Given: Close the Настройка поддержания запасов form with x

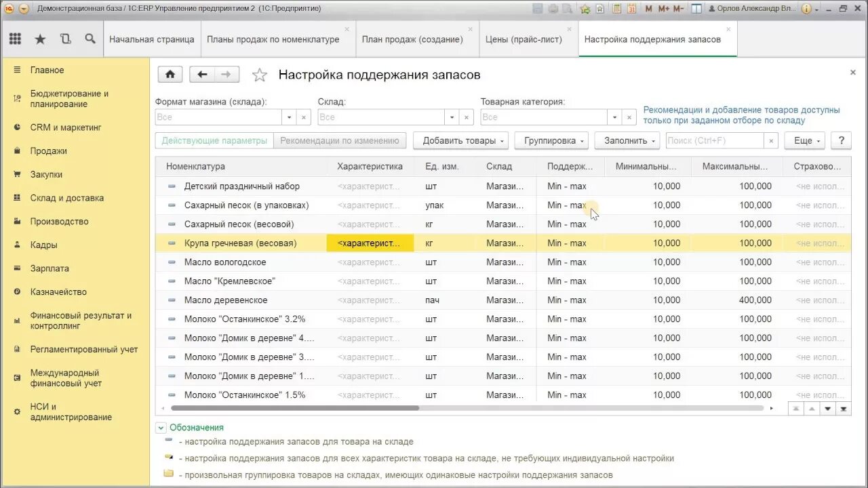Looking at the screenshot, I should [x=852, y=72].
